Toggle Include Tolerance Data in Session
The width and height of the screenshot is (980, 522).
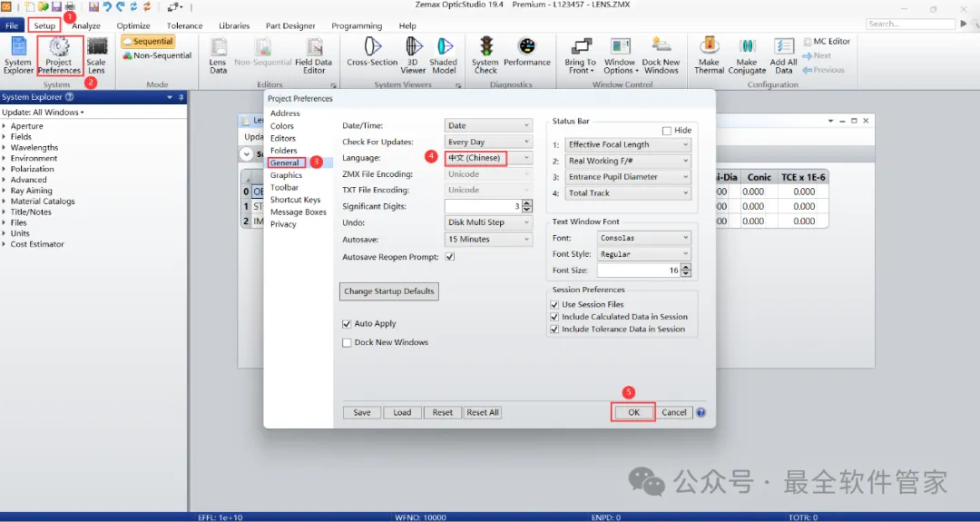554,329
